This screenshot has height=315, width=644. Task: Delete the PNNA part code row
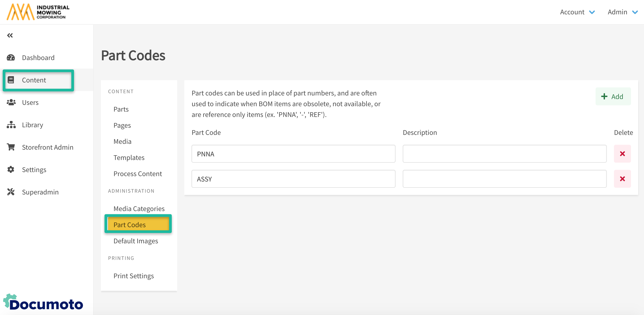click(x=622, y=154)
